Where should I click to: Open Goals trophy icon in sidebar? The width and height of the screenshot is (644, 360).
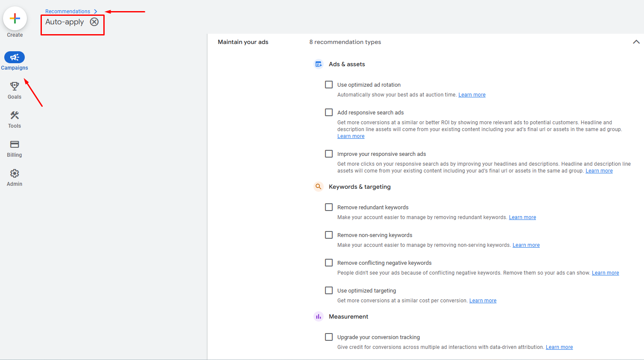(x=15, y=86)
